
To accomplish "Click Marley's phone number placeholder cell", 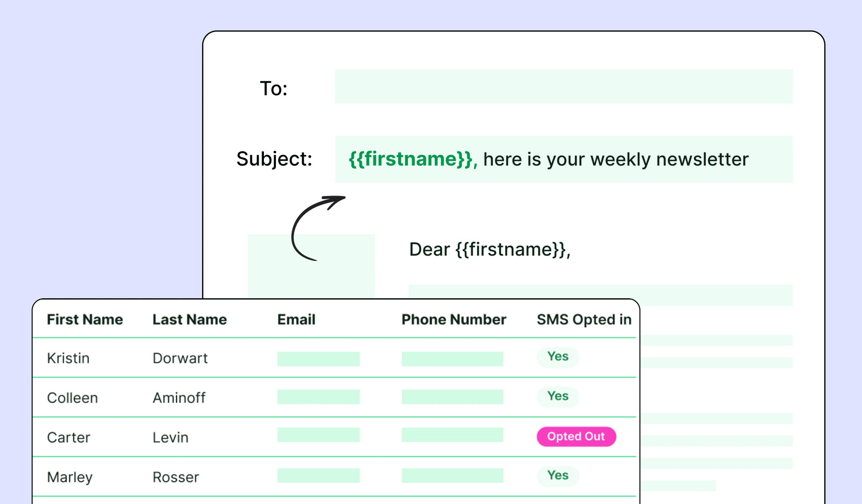I will point(452,475).
